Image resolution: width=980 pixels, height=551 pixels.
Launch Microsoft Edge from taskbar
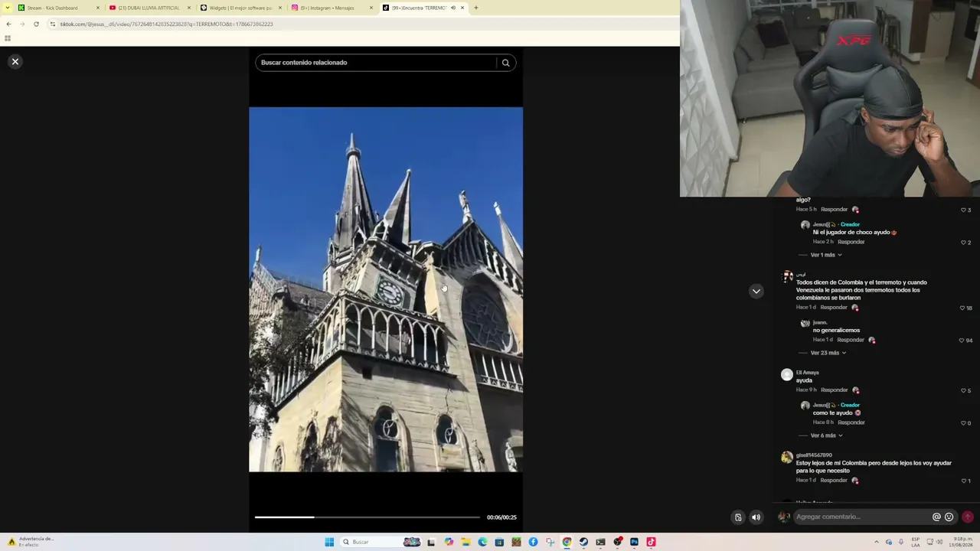(x=482, y=542)
